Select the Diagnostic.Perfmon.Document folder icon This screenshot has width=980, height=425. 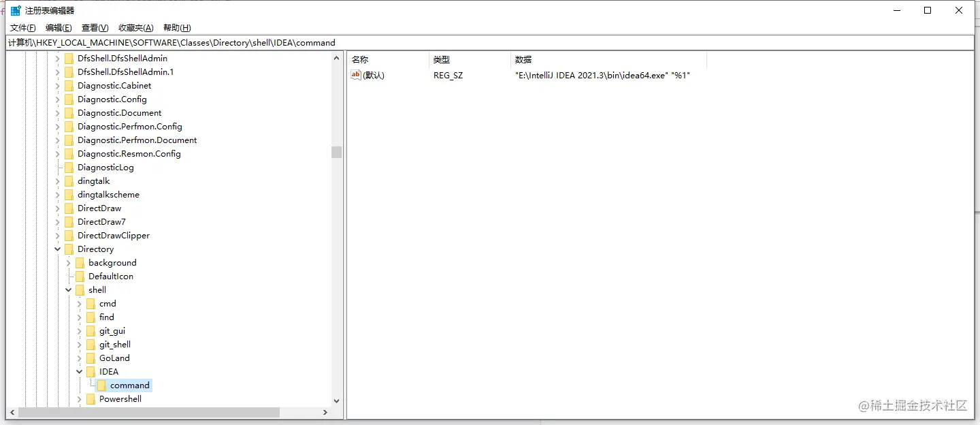pyautogui.click(x=69, y=140)
